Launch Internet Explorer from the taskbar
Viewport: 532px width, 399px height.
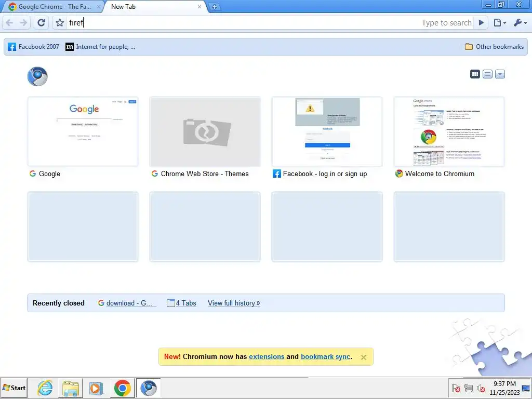[x=45, y=388]
